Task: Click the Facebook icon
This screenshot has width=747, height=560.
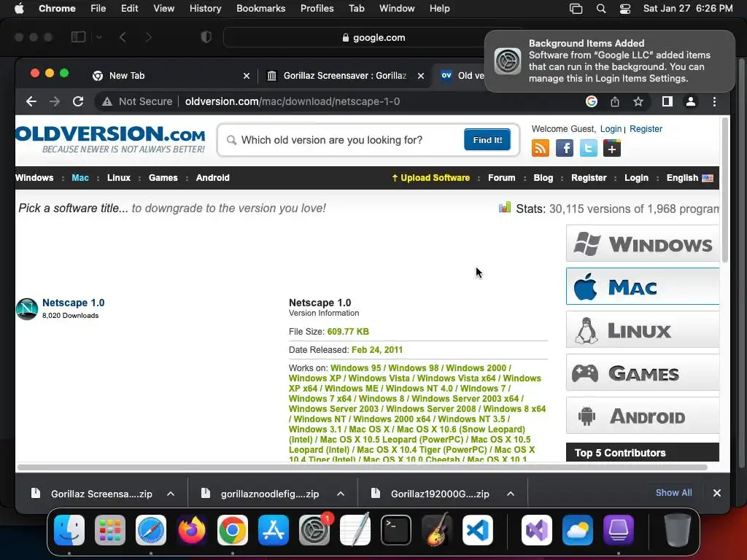Action: tap(565, 149)
